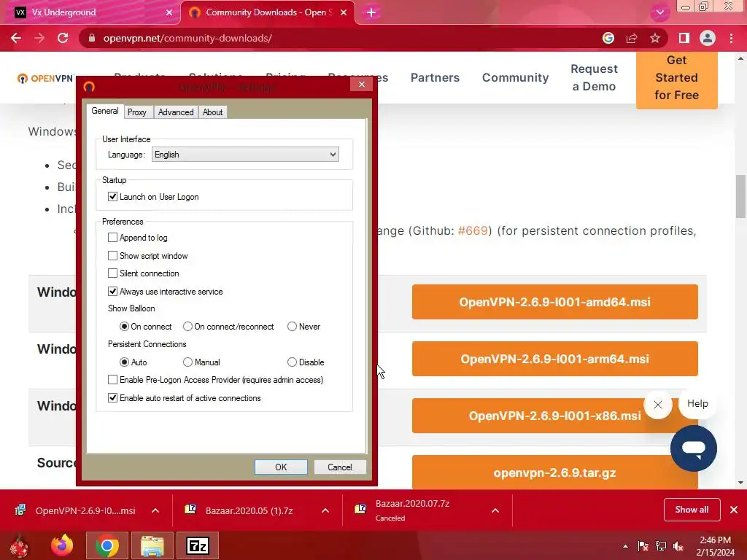The height and width of the screenshot is (560, 747).
Task: Open Github issue #669 link
Action: pos(473,231)
